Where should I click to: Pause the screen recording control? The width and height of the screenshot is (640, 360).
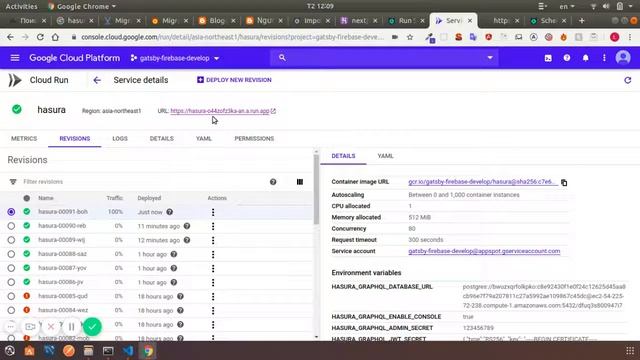71,327
